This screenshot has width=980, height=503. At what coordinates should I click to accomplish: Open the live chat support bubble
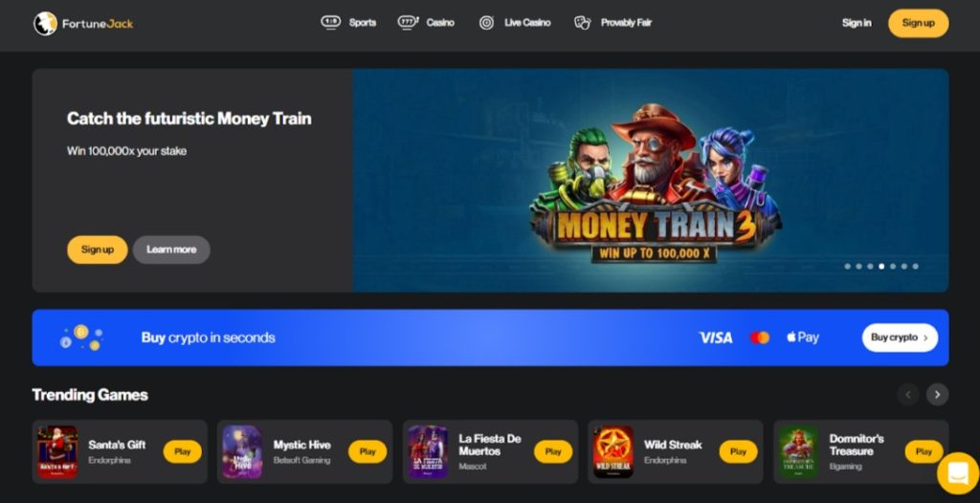[957, 473]
